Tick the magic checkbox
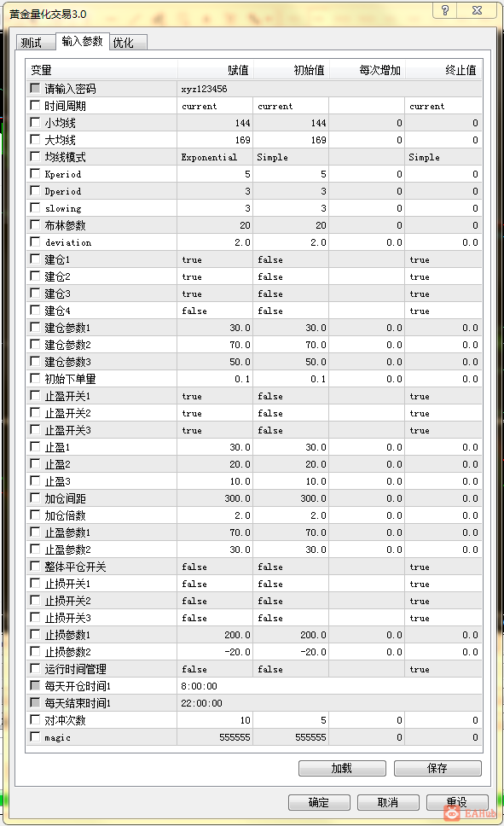This screenshot has height=826, width=504. tap(35, 736)
